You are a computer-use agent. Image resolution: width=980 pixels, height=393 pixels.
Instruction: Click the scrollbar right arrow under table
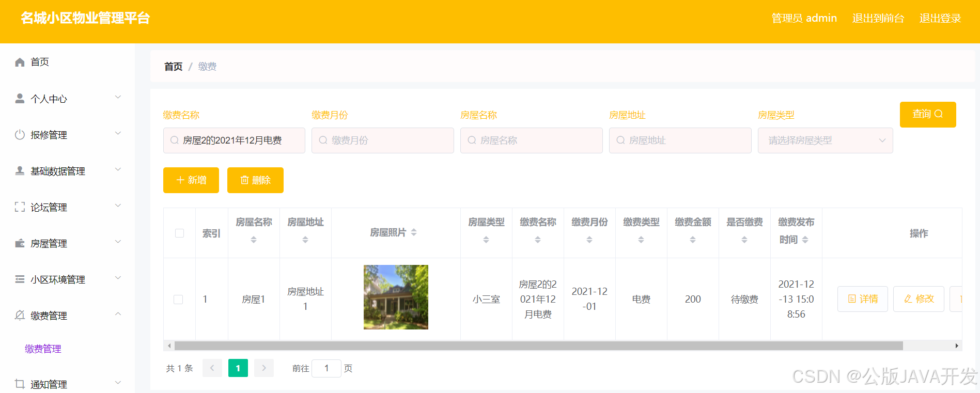pos(957,346)
